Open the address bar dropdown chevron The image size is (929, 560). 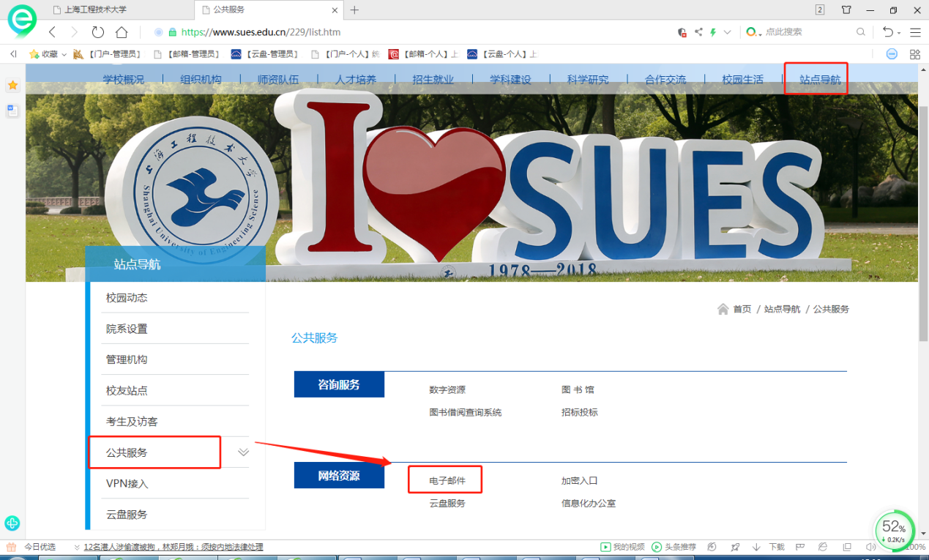click(727, 32)
